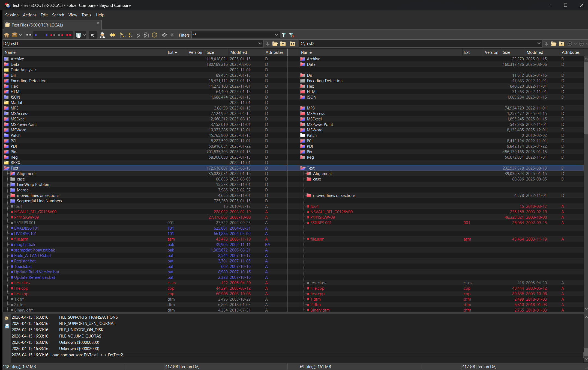Viewport: 588px width, 370px height.
Task: Toggle Show All display filter
Action: point(29,35)
